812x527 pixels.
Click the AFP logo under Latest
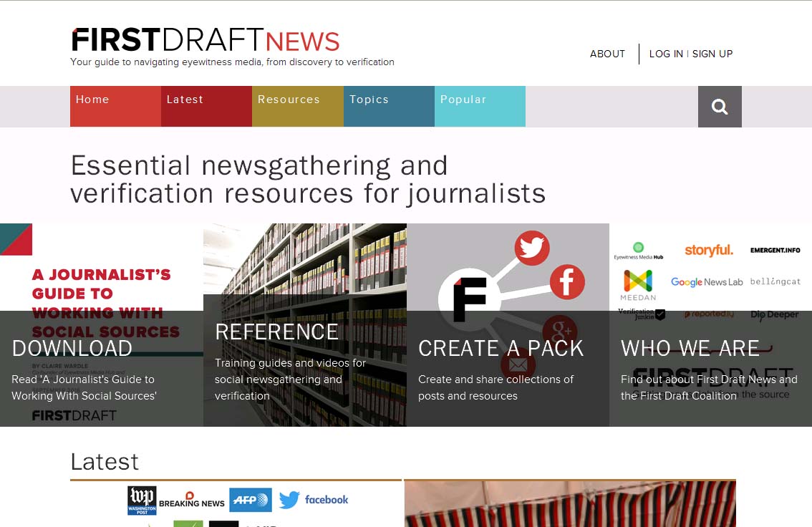(x=250, y=500)
